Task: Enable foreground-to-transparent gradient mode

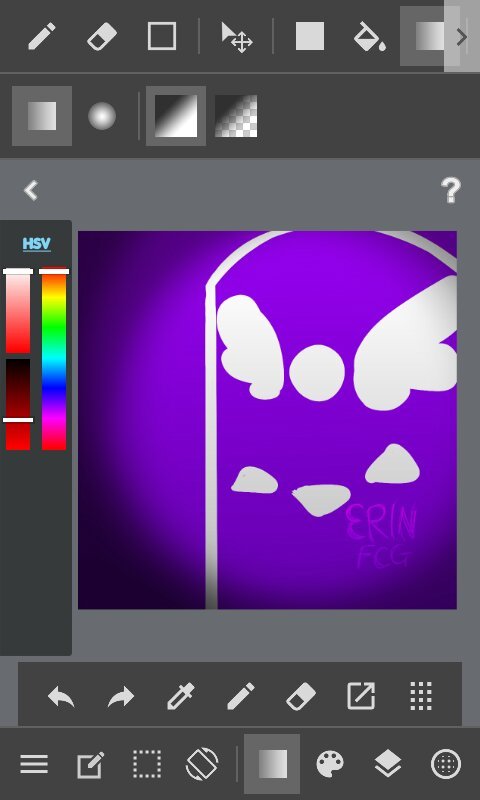Action: (x=236, y=116)
